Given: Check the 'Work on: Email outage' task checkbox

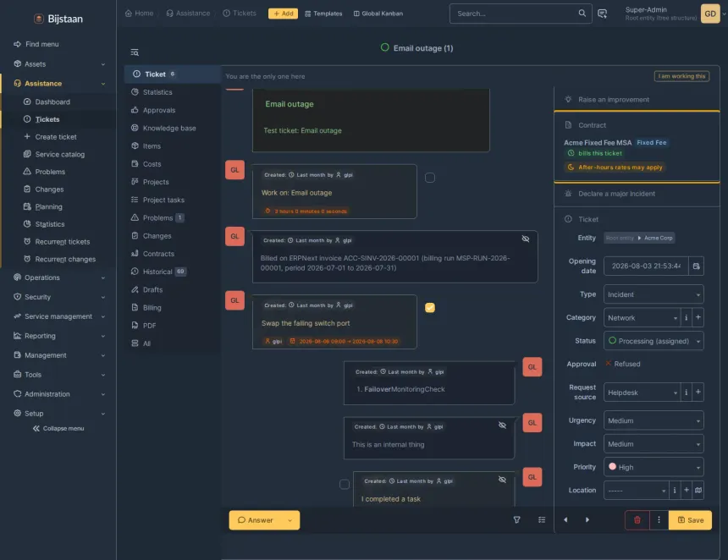Looking at the screenshot, I should coord(430,178).
